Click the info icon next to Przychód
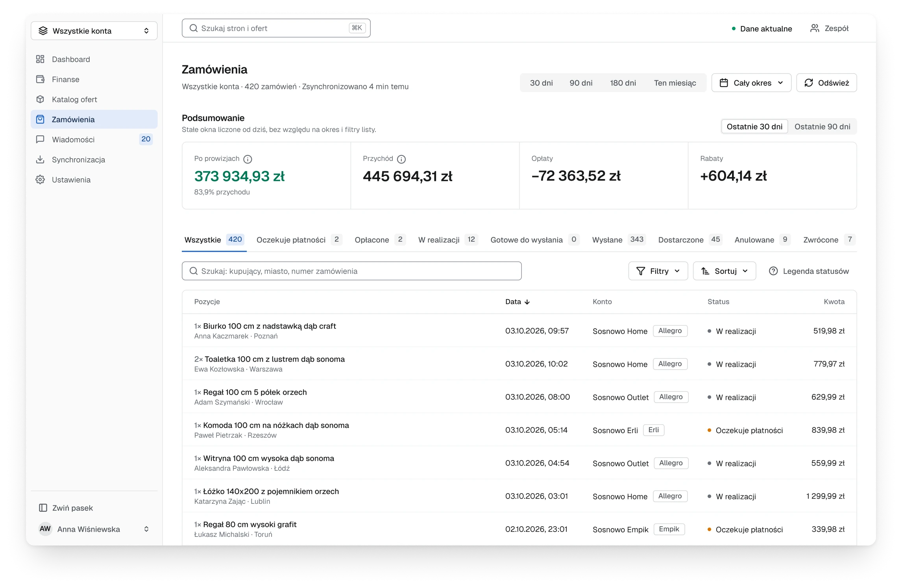 tap(401, 159)
